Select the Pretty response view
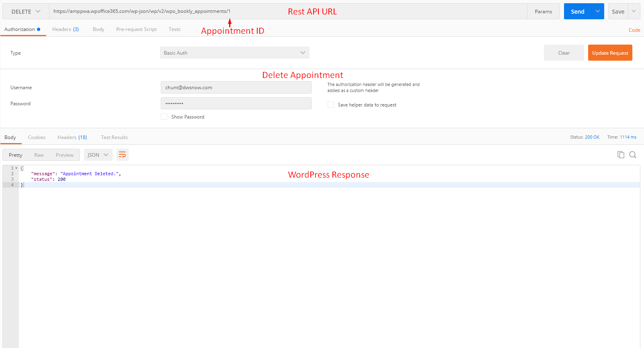The height and width of the screenshot is (348, 644). pos(16,155)
